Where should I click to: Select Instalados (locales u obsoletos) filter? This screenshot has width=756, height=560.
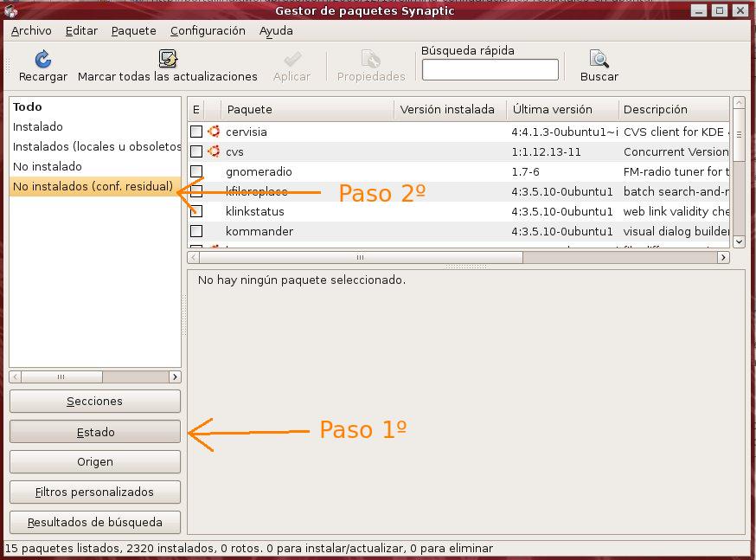(96, 146)
